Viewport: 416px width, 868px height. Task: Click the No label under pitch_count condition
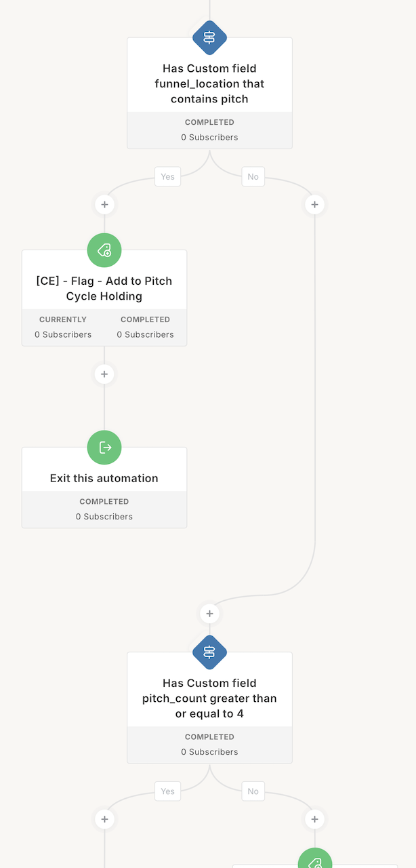pos(253,791)
